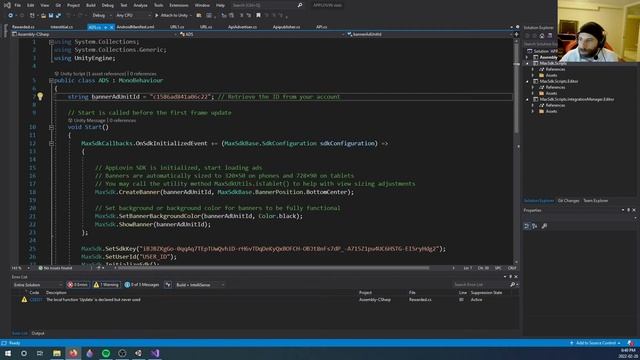The height and width of the screenshot is (360, 640).
Task: Switch to the Rewarded.cs tab
Action: [x=23, y=27]
